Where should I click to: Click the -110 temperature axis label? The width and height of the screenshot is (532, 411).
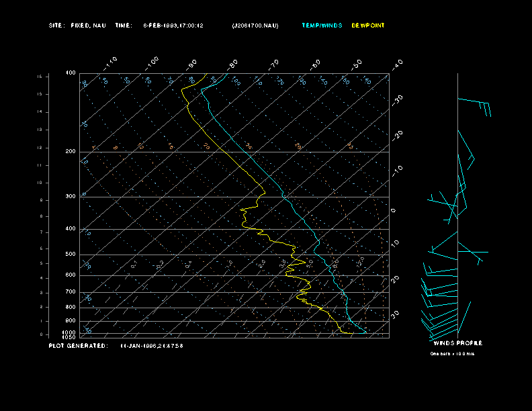(110, 64)
